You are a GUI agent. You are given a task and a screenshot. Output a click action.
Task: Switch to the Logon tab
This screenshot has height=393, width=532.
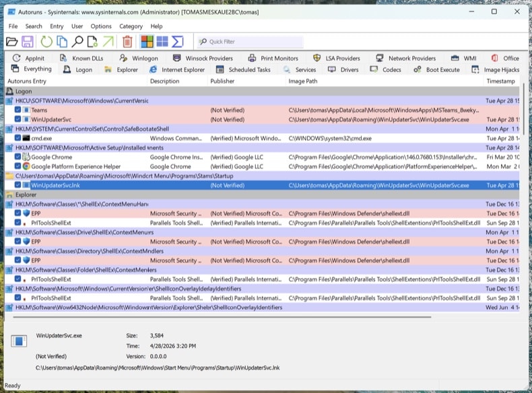77,69
